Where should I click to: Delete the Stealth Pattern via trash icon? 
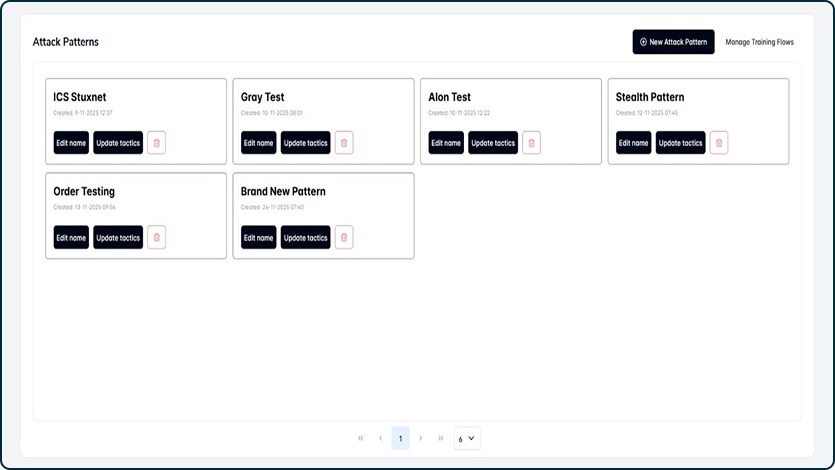719,143
